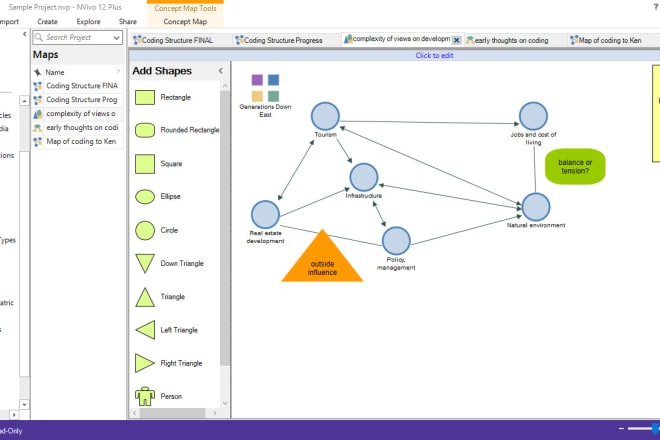Click the shapes panel vertical scrollbar

pos(225,227)
